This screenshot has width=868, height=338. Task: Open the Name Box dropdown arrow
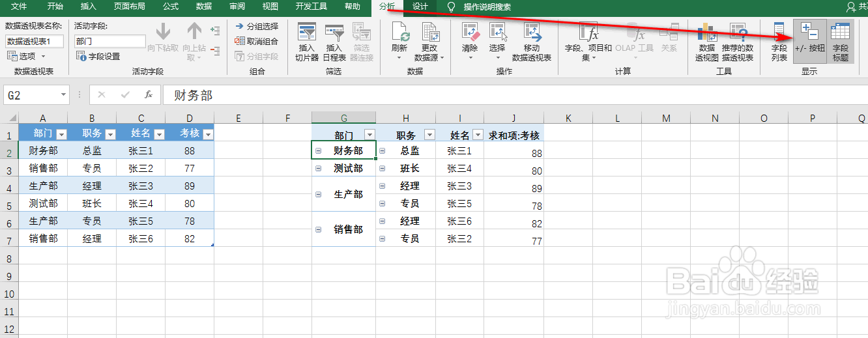tap(63, 95)
